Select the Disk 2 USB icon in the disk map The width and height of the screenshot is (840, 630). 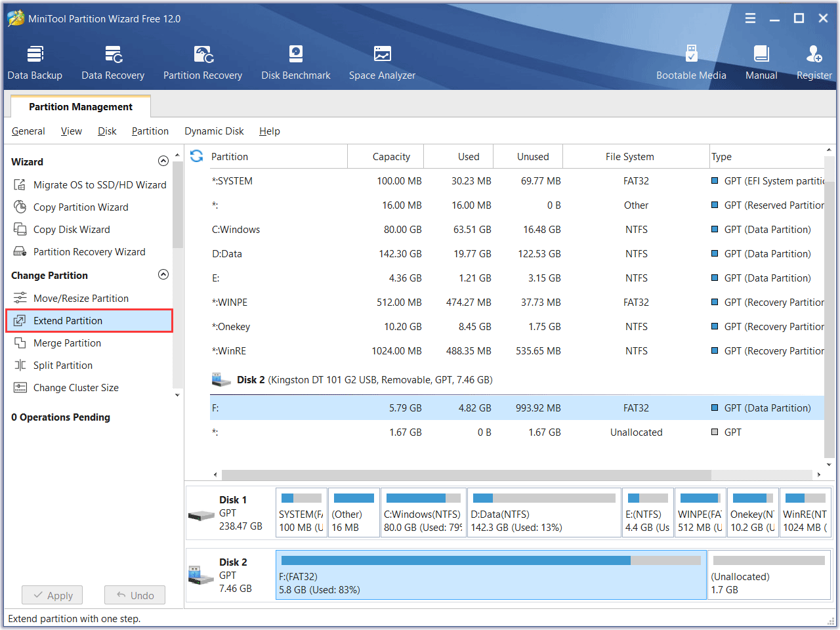[201, 576]
